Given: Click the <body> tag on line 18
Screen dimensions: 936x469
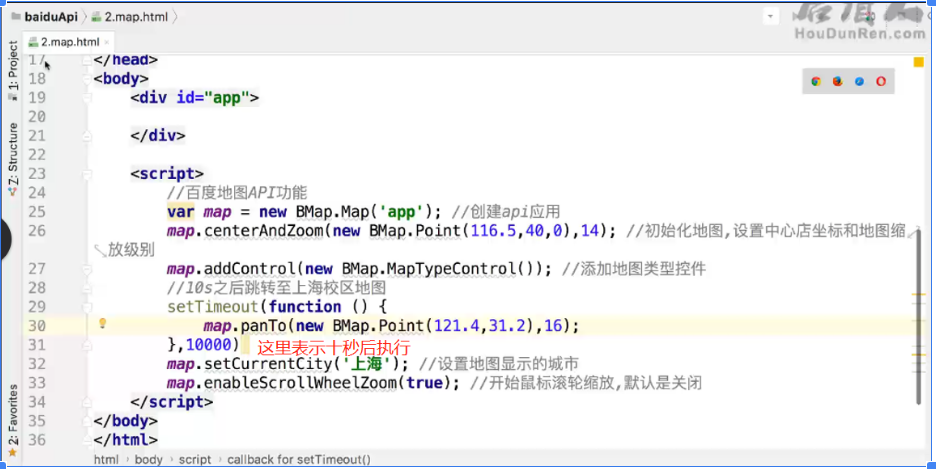Looking at the screenshot, I should tap(121, 79).
